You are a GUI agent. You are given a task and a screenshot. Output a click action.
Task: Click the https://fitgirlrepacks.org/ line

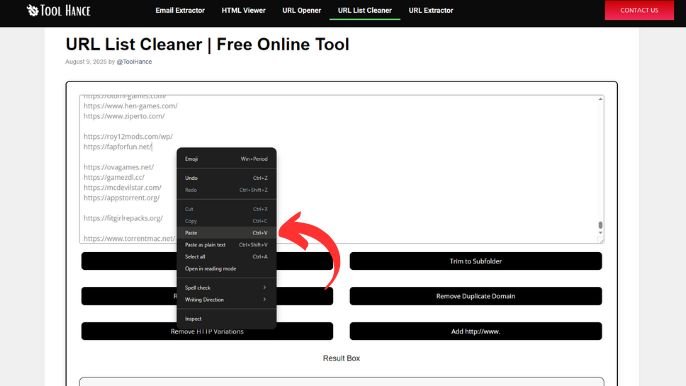pos(123,218)
